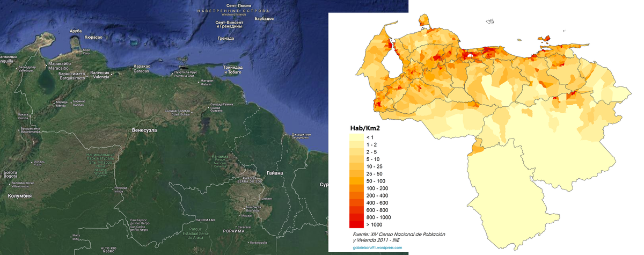Click the Bogotá city label
The image size is (644, 255).
(x=10, y=174)
